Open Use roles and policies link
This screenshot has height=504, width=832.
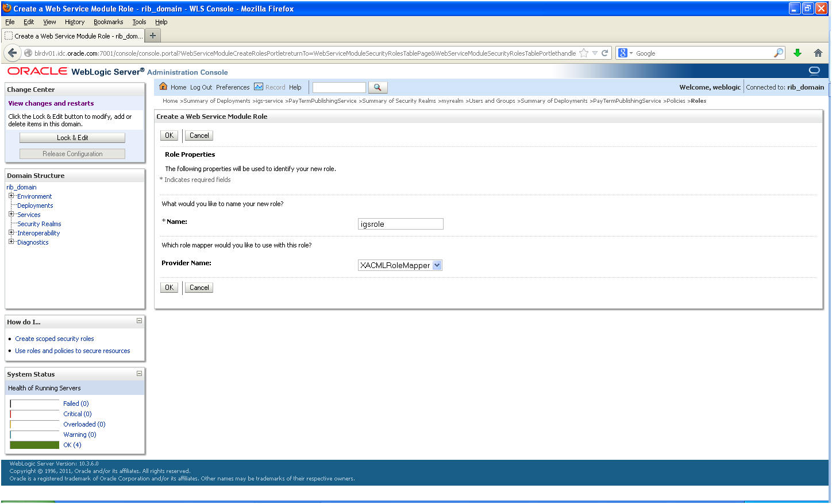(72, 351)
